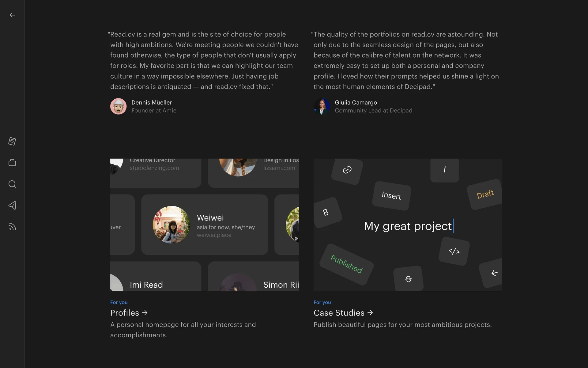588x368 pixels.
Task: Select the Weiwei profile card
Action: pyautogui.click(x=205, y=224)
